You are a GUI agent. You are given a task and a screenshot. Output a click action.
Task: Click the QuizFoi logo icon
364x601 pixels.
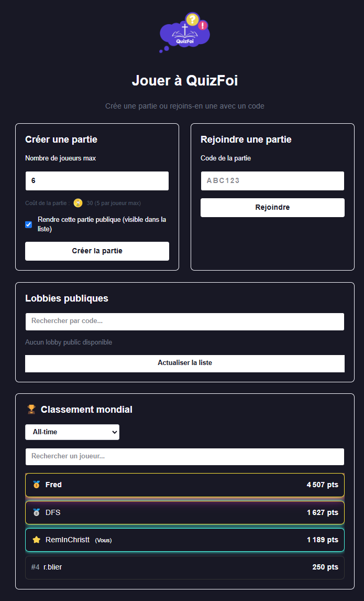click(184, 33)
